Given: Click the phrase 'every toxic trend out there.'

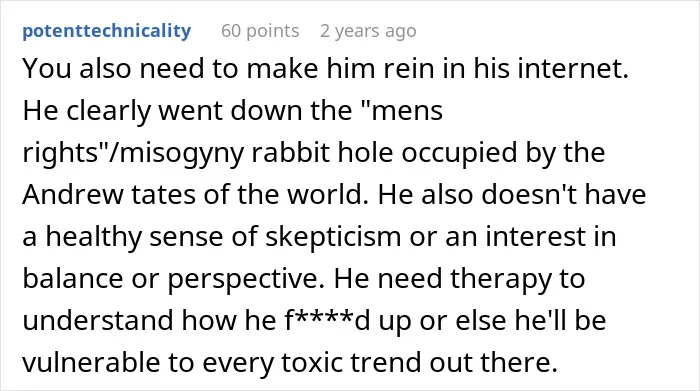Looking at the screenshot, I should point(380,362).
